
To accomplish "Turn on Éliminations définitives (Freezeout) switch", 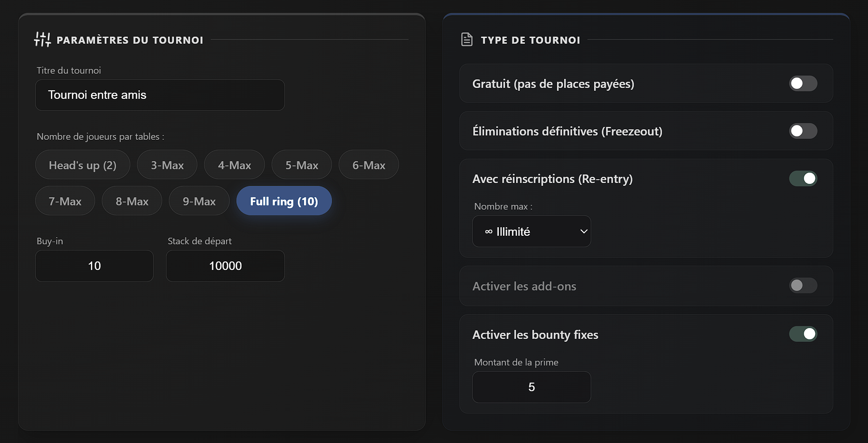I will click(x=803, y=131).
